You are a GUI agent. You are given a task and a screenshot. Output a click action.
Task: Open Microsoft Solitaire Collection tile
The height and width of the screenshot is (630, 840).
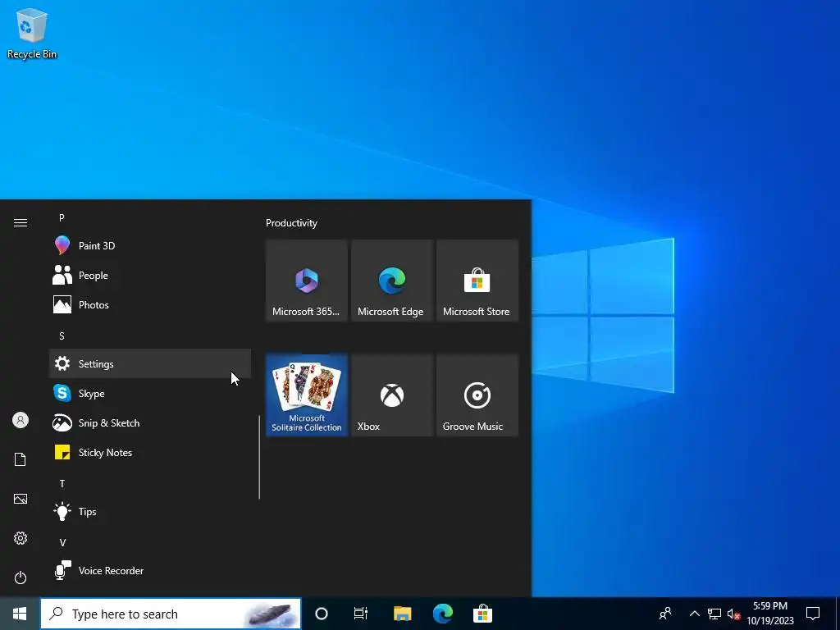pyautogui.click(x=307, y=395)
